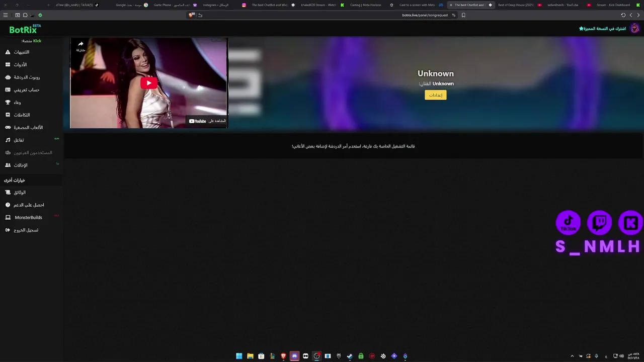644x362 pixels.
Task: Open Brave browser from taskbar
Action: 283,356
